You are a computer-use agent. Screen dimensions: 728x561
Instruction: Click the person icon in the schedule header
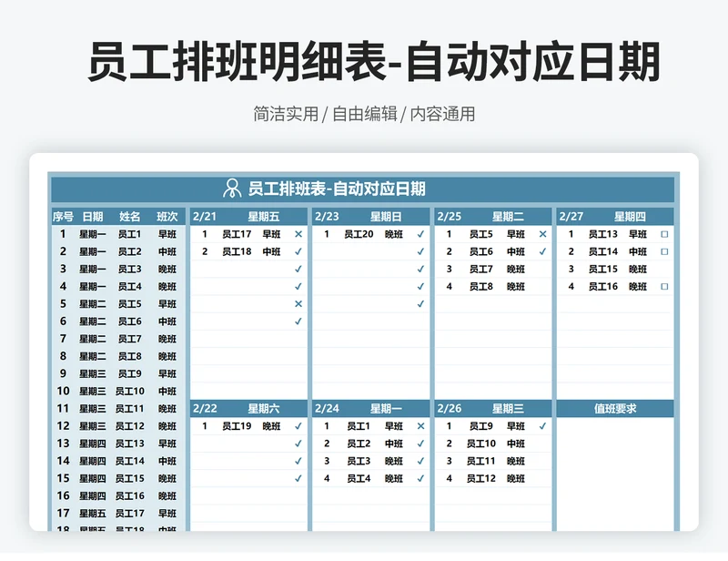(x=232, y=189)
